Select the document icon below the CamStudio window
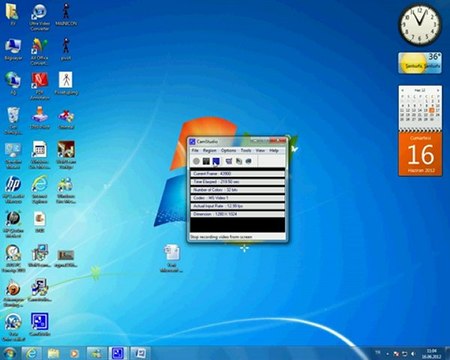The width and height of the screenshot is (450, 360). [172, 258]
